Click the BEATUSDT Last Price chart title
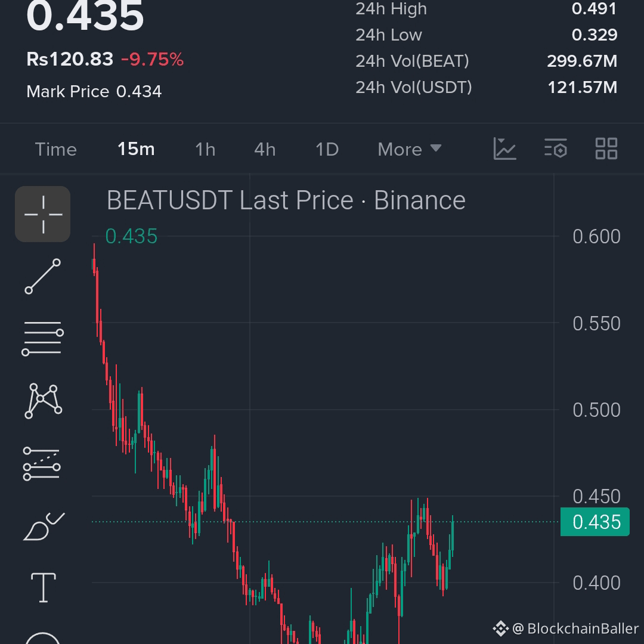644x644 pixels. (x=286, y=200)
